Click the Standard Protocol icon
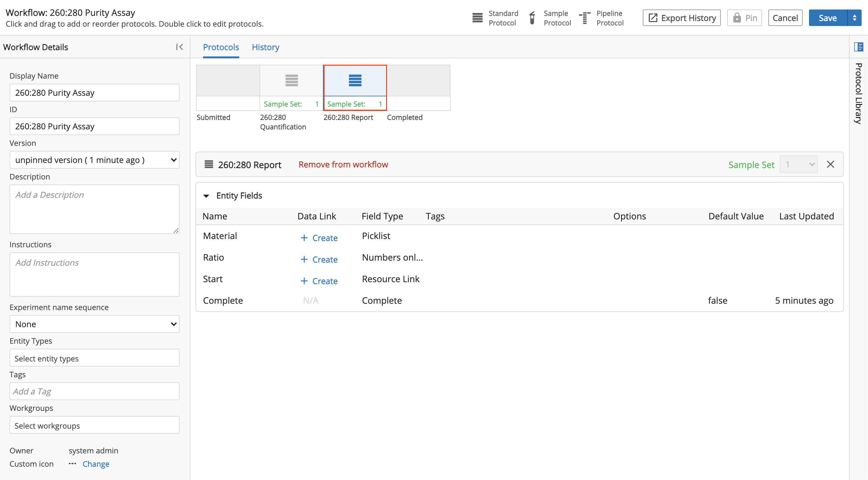 click(x=477, y=18)
